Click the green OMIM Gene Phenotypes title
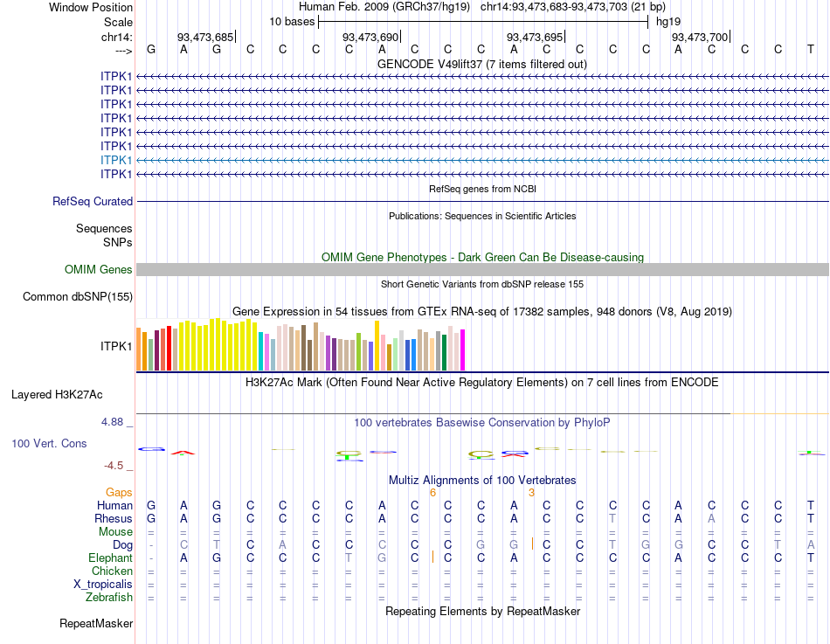Screen dimensions: 830x644 (483, 258)
